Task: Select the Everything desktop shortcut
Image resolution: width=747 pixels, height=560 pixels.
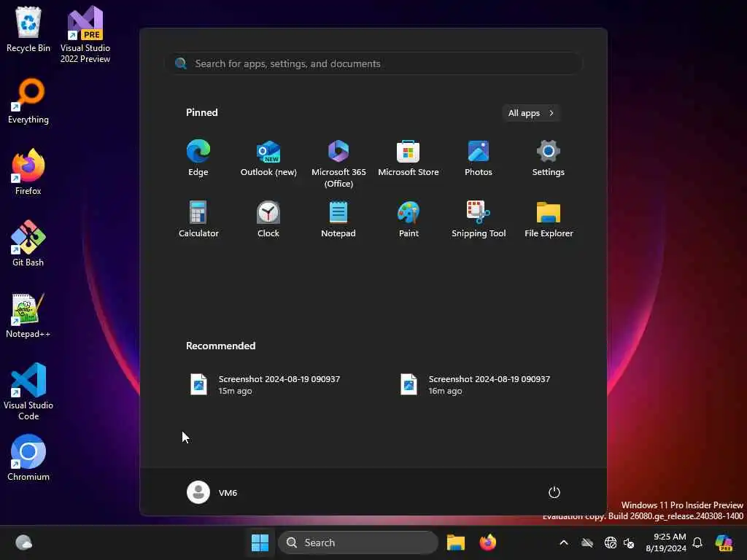Action: point(28,101)
